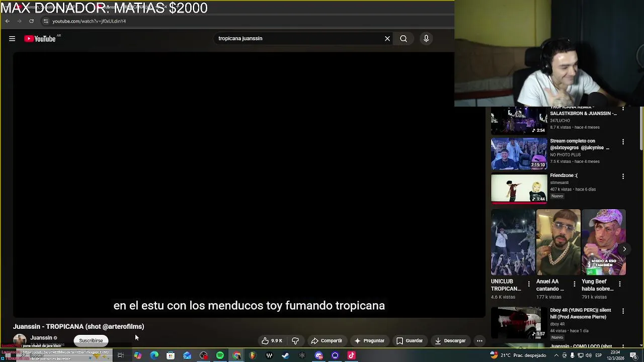The image size is (644, 362).
Task: Open TikTok app from taskbar
Action: click(351, 355)
